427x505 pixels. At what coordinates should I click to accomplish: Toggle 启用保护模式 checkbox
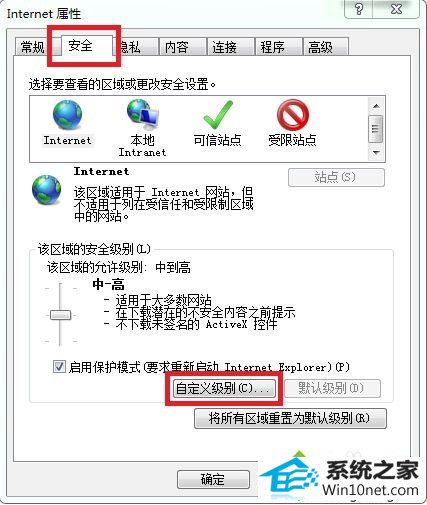[x=59, y=367]
